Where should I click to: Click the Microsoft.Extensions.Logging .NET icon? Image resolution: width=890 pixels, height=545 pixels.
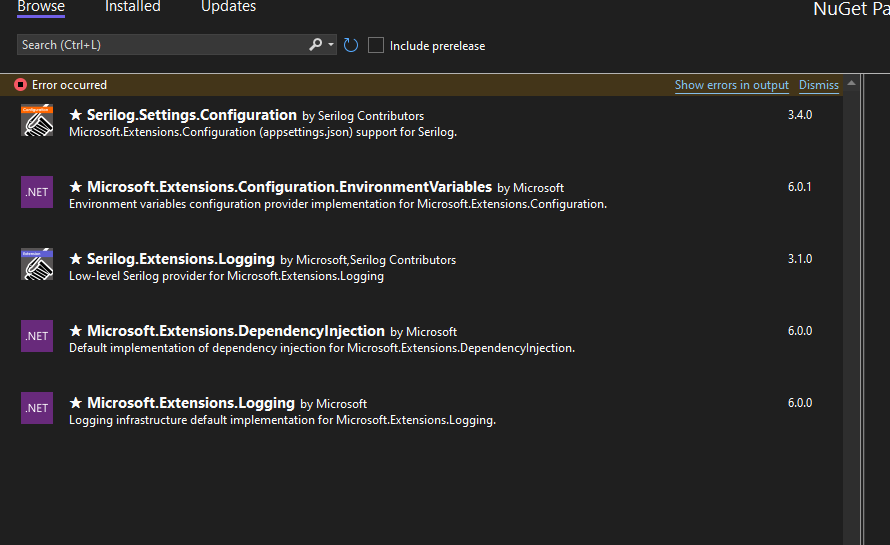[37, 408]
